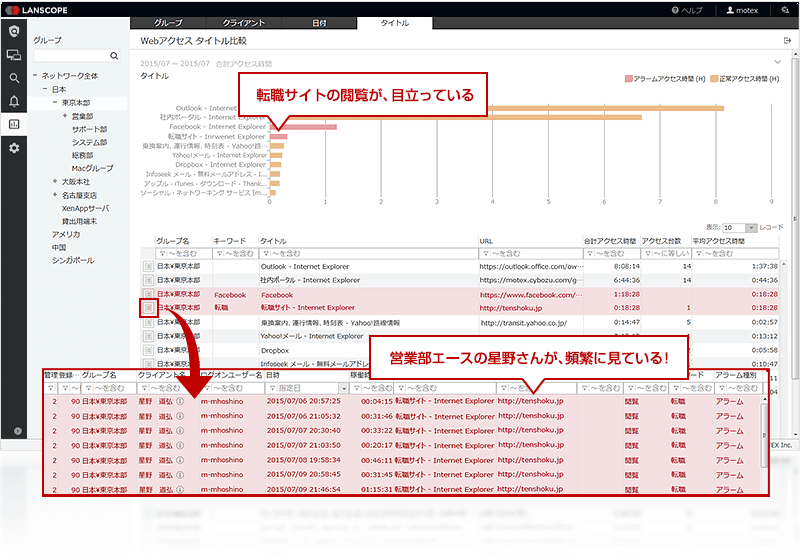Sort by アクセス台数 column header

(x=661, y=241)
